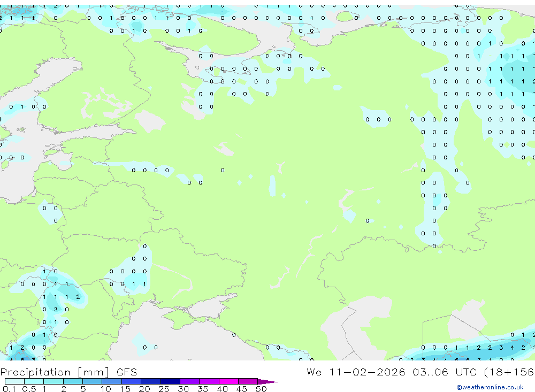Click the 0.5–1 mm legend swatch

34,381
